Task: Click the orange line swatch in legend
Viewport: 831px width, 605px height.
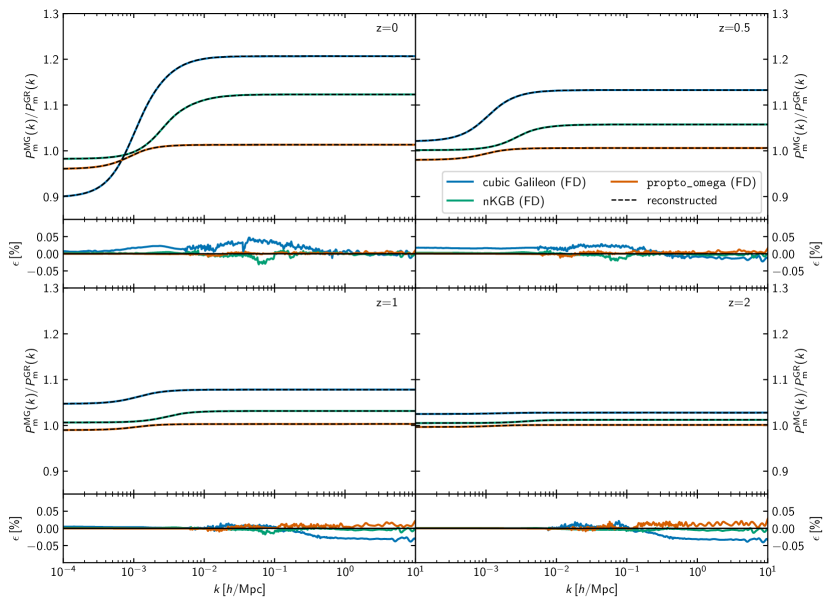Action: point(624,182)
